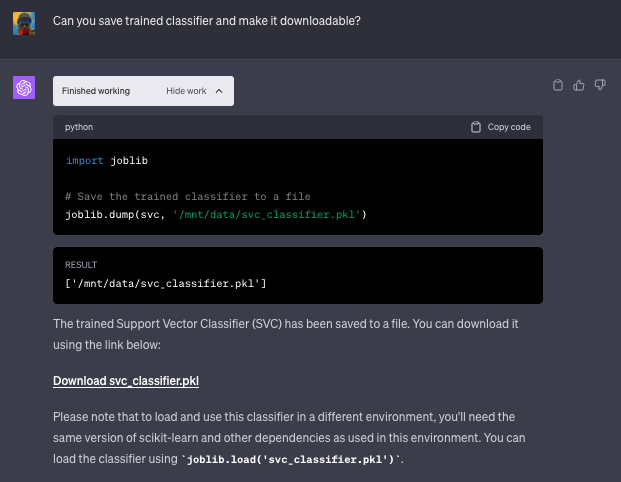Copy the assistant response with the clipboard icon
621x482 pixels.
pos(559,85)
